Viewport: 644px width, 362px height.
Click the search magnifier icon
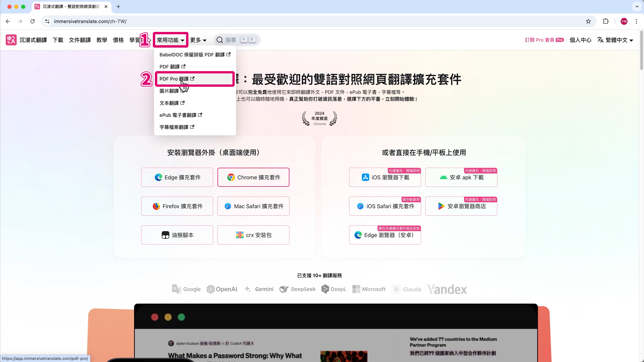click(x=220, y=40)
